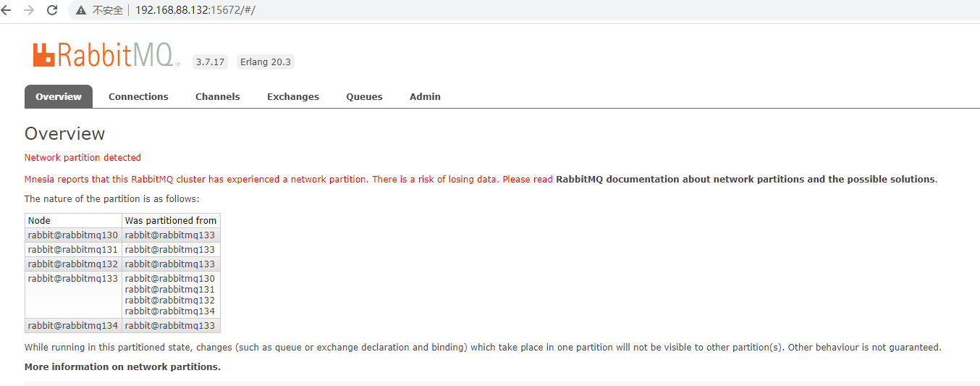
Task: Click the 'Mnesia reports' red warning sentence
Action: pos(289,179)
